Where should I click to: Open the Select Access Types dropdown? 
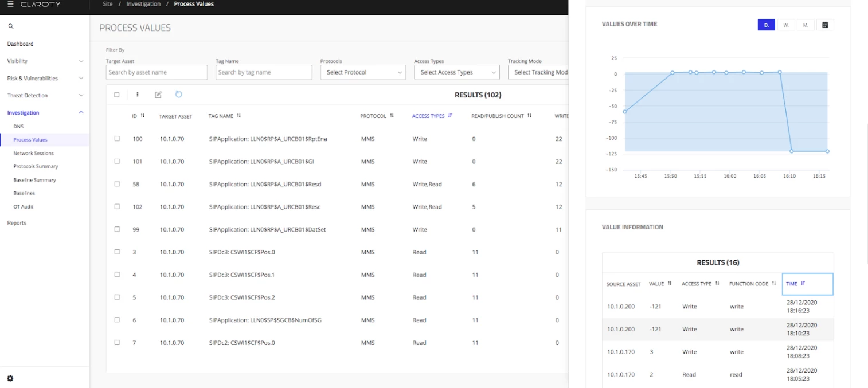456,72
